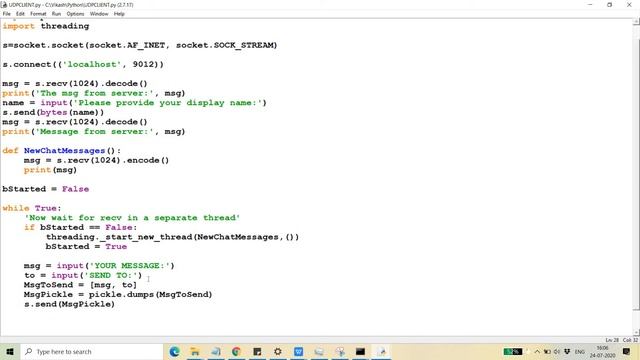
Task: Click the scrollbar up arrow
Action: point(636,22)
